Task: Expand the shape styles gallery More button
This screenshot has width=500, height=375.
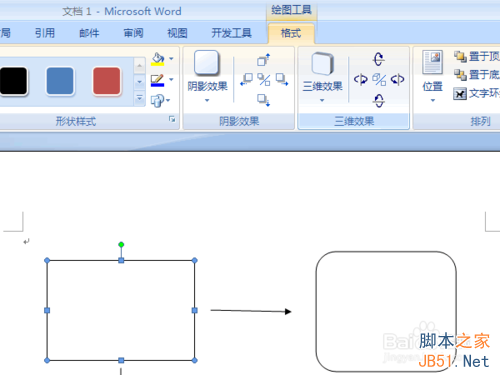Action: coord(140,98)
